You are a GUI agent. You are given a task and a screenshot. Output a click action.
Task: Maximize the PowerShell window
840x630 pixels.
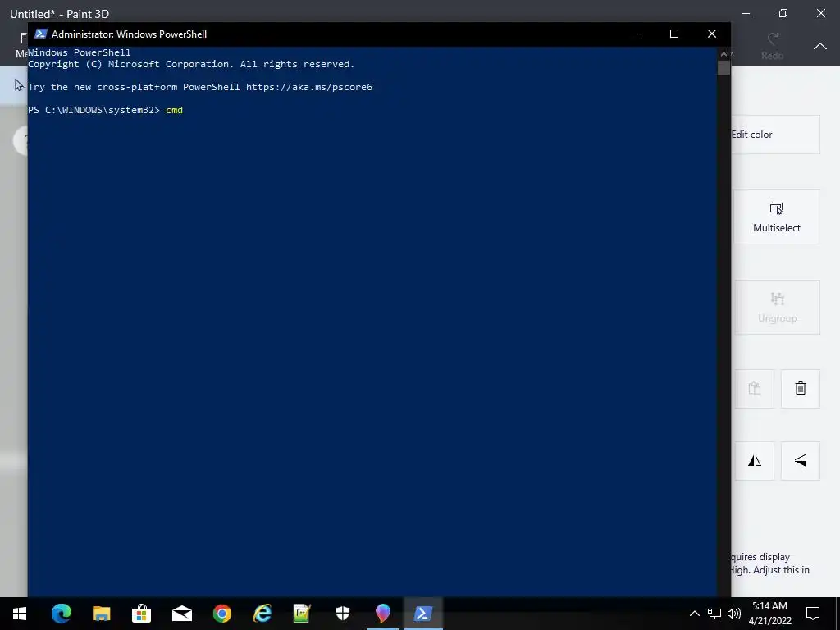[674, 34]
